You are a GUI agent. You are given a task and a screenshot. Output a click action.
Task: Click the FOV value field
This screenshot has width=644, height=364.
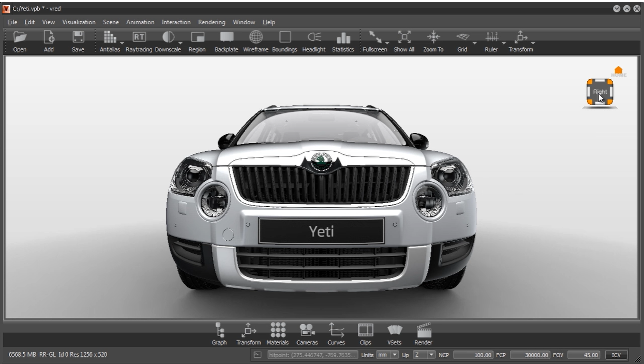coord(583,355)
